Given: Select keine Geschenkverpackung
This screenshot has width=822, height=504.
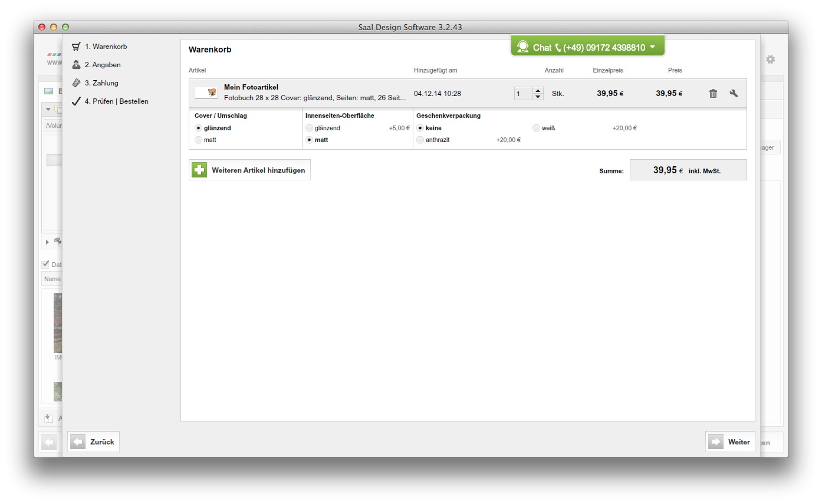Looking at the screenshot, I should 420,128.
